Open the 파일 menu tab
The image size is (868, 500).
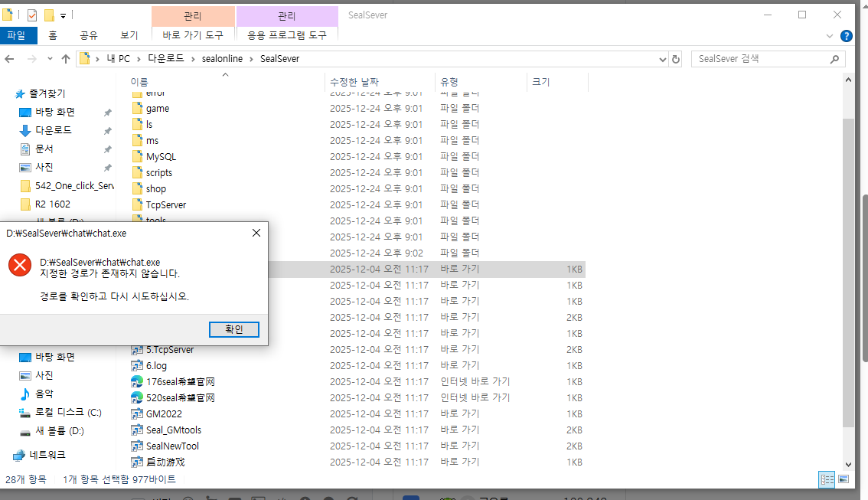click(x=16, y=35)
